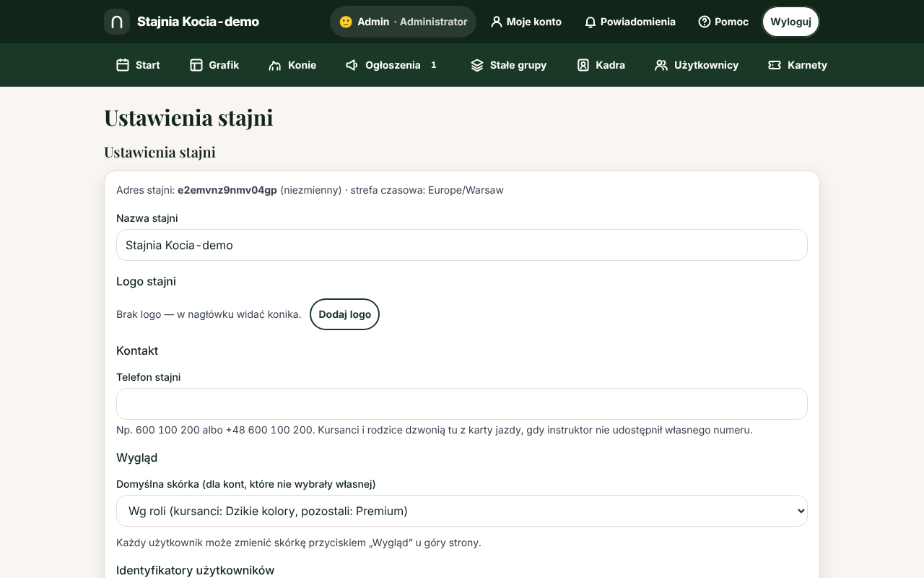Click into the empty Telefon stajni field

462,404
